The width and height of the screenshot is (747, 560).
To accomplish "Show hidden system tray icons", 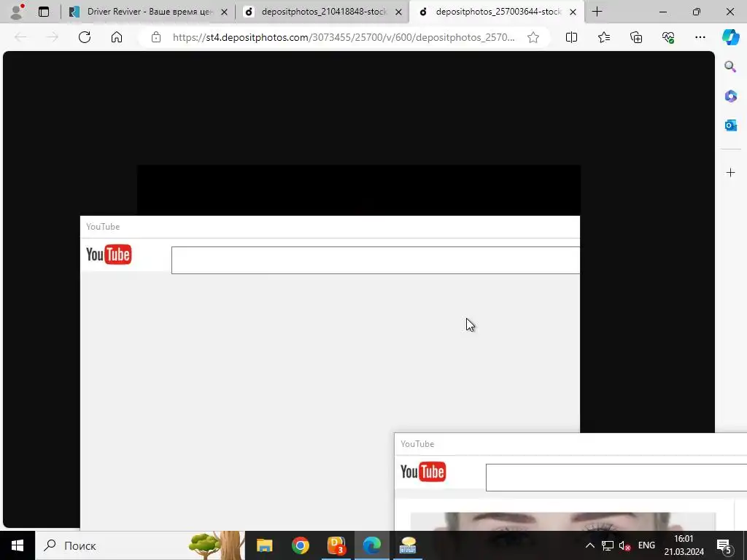I will pos(589,545).
